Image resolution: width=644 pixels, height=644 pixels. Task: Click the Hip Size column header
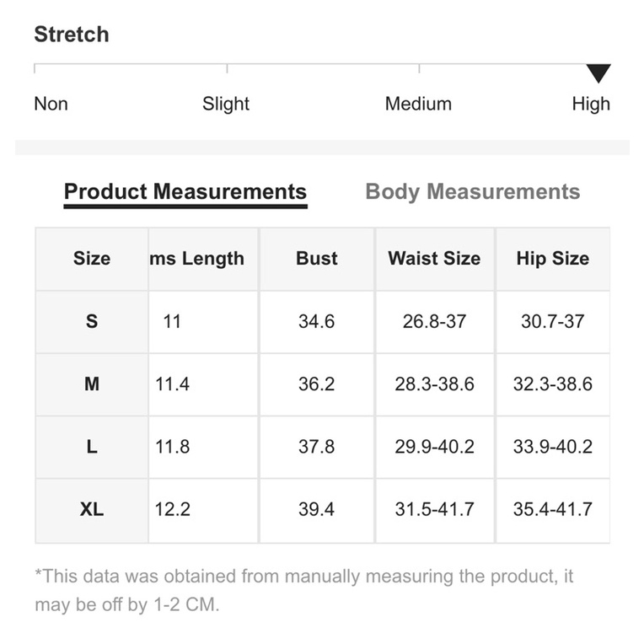coord(553,259)
